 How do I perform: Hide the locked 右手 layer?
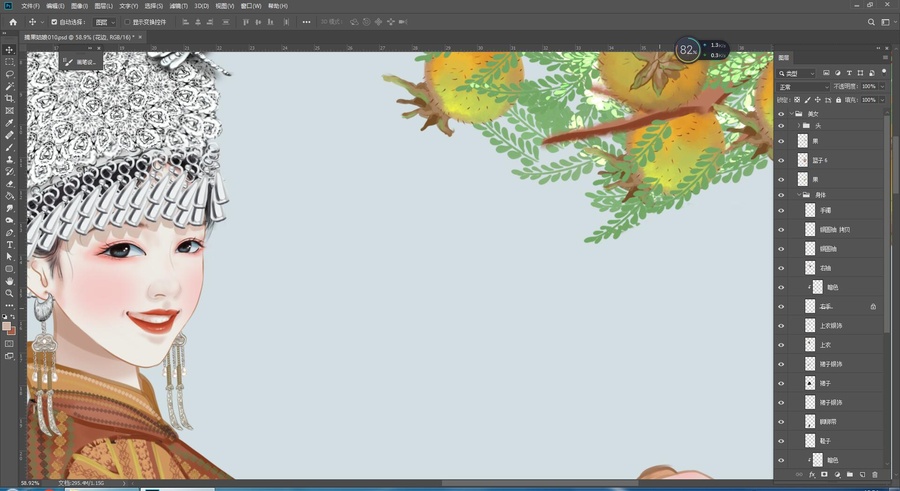tap(781, 306)
